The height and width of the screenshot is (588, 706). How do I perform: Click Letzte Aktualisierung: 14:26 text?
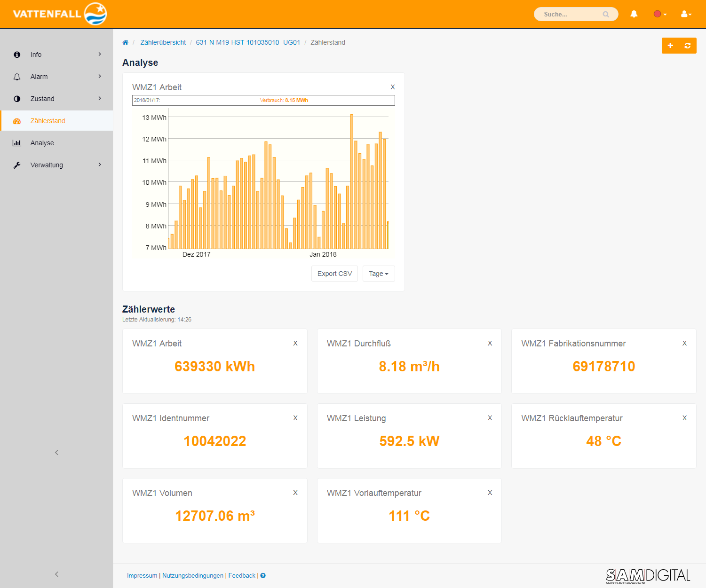[157, 320]
